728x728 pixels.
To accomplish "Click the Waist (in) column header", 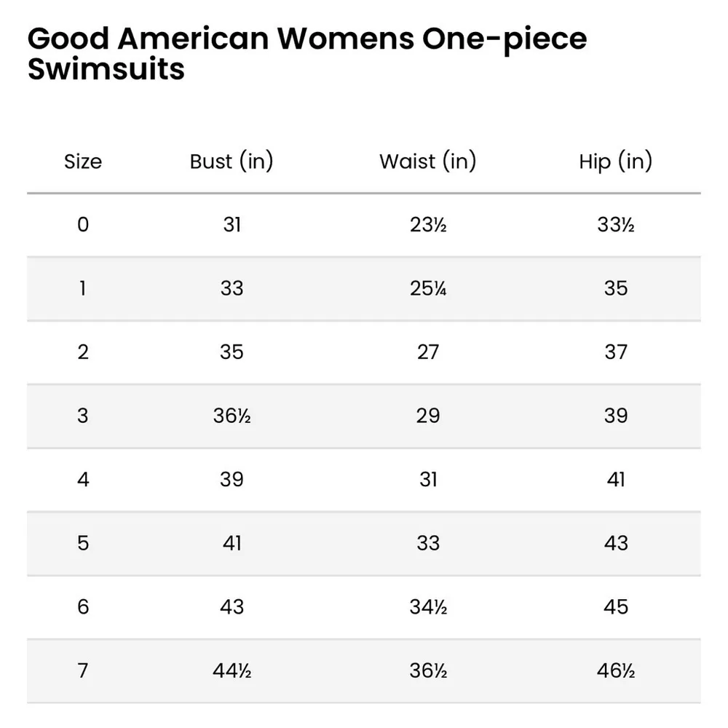I will pos(427,162).
